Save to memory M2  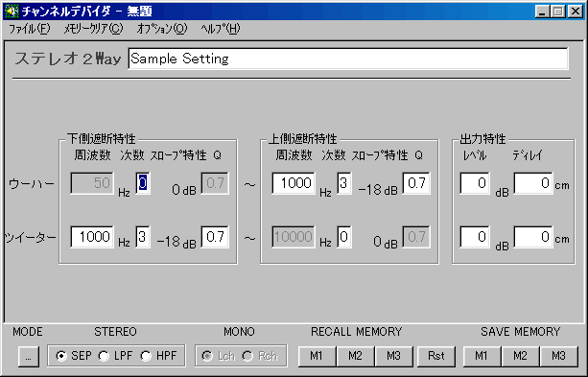pos(521,356)
